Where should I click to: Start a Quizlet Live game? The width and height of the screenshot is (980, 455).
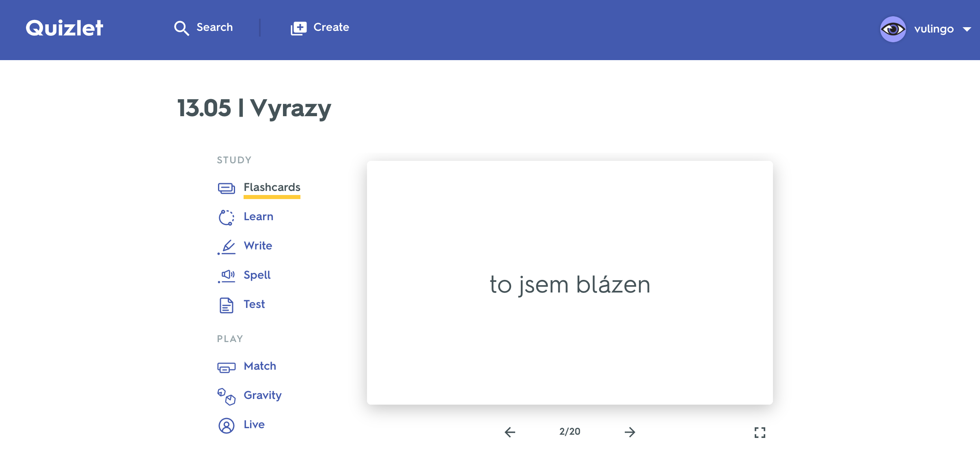254,425
